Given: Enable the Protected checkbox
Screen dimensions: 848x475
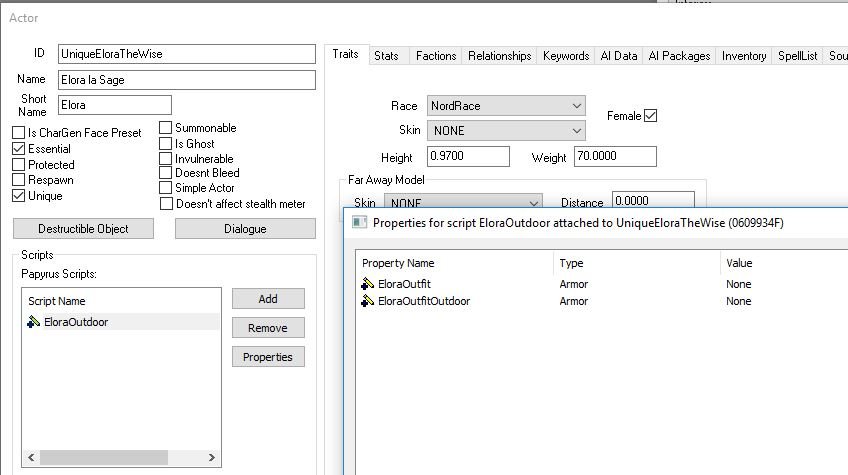Looking at the screenshot, I should [18, 164].
